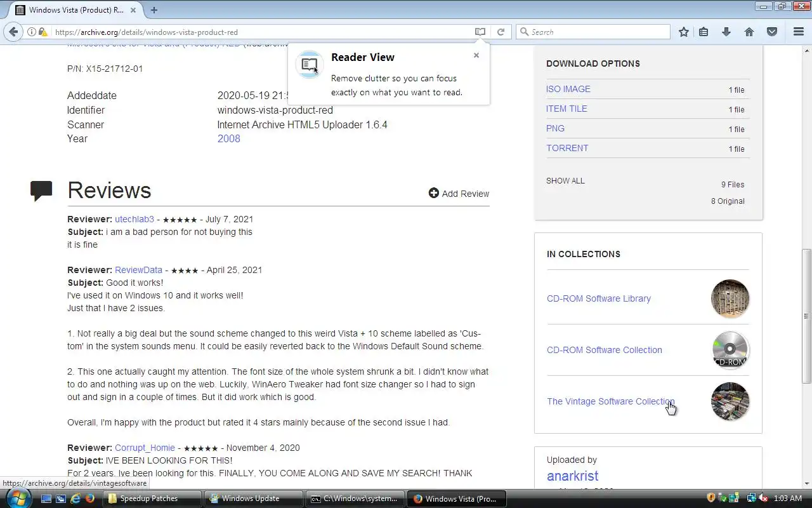Open network status tray icon
This screenshot has height=508, width=812.
751,498
